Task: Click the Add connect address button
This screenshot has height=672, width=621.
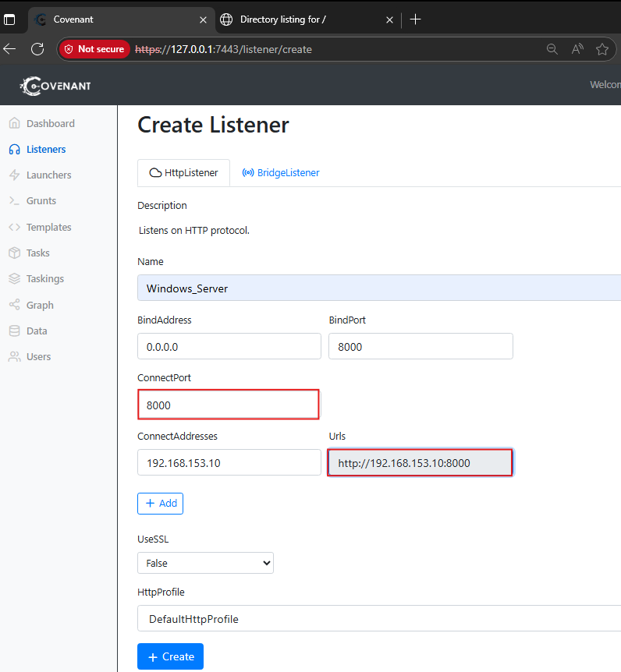Action: point(161,503)
